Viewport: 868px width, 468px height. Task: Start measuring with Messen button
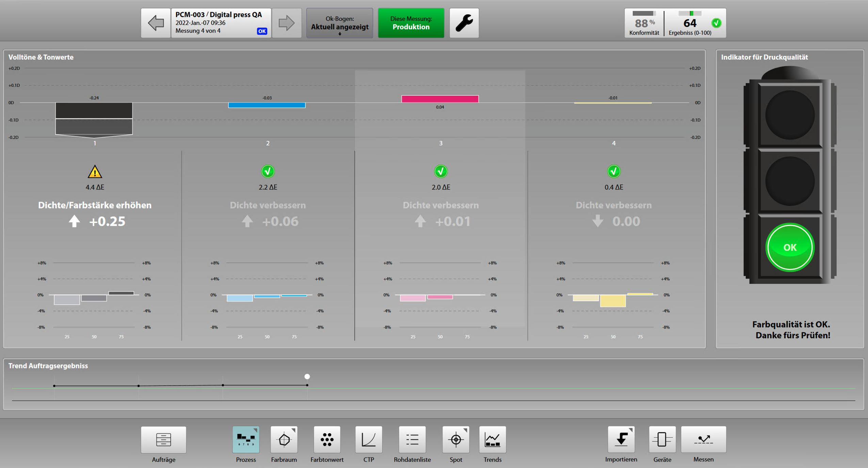pyautogui.click(x=703, y=439)
